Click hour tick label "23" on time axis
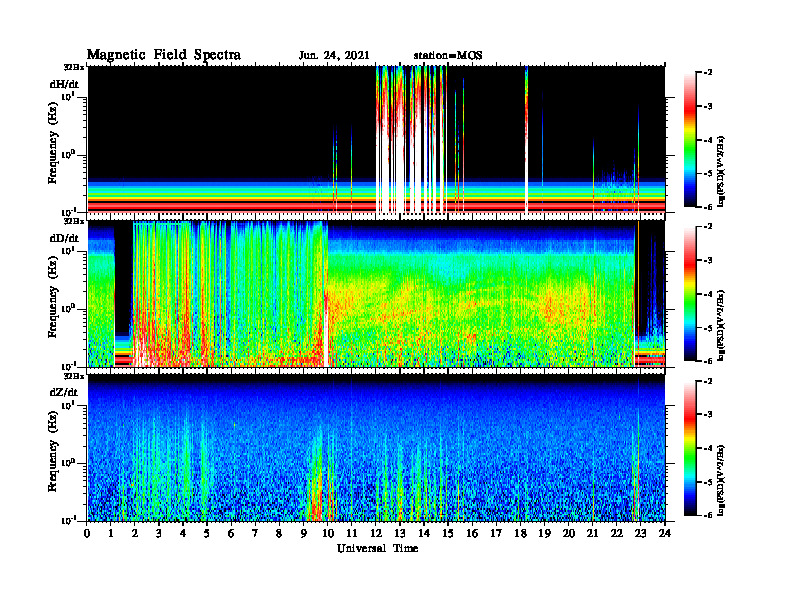The width and height of the screenshot is (792, 612). (641, 533)
